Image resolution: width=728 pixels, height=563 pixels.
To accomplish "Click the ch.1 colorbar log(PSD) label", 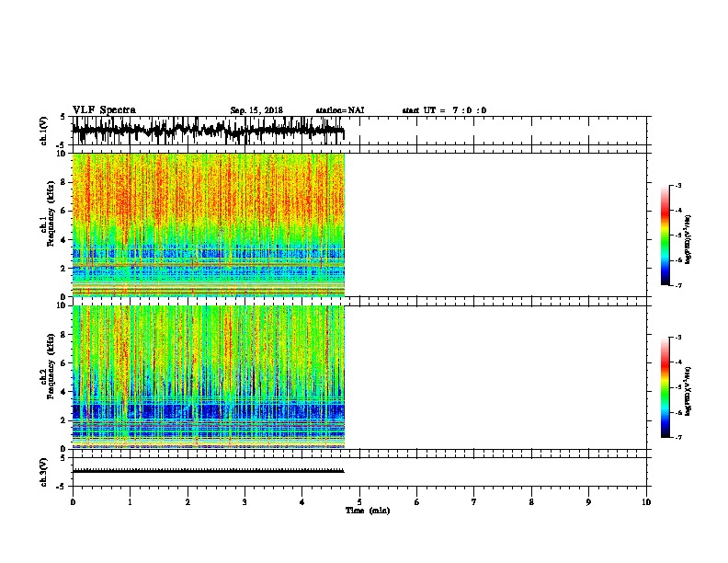I will click(688, 239).
